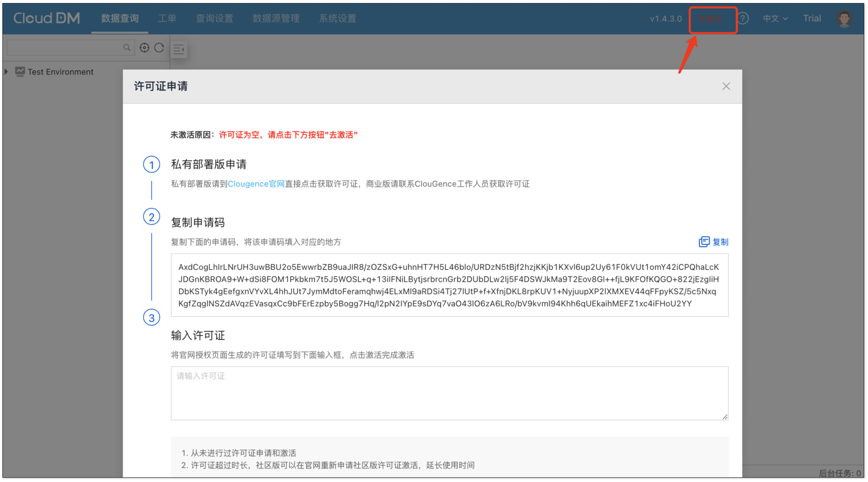Open the 查询设置 menu

point(214,19)
